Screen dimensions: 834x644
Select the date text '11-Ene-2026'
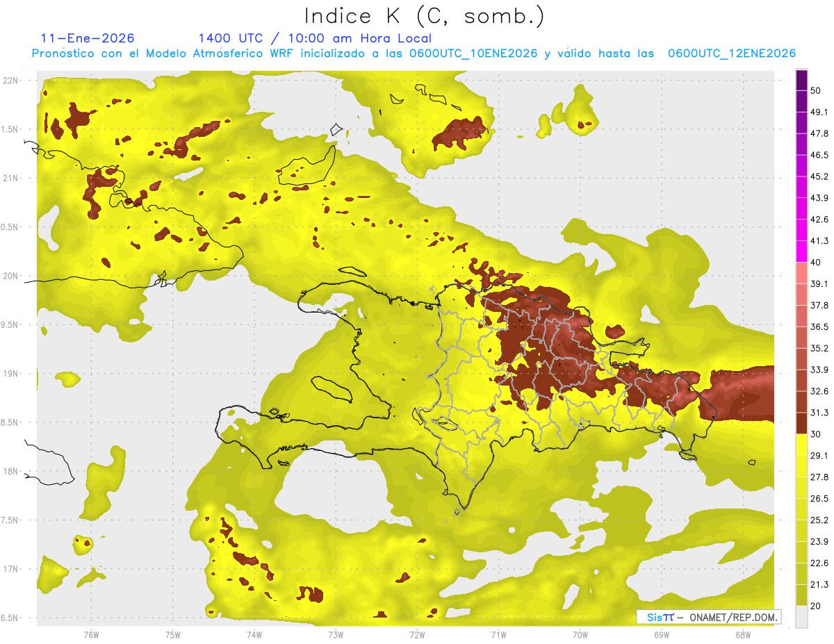click(x=88, y=38)
